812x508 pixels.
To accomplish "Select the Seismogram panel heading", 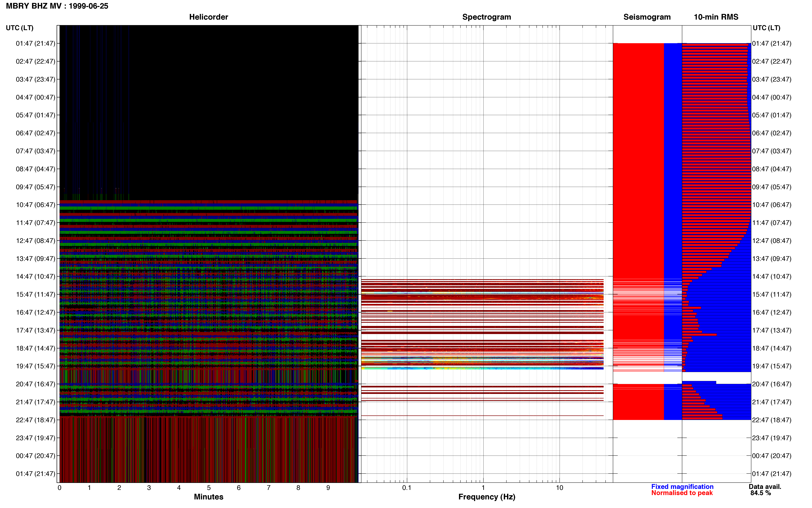I will click(647, 17).
